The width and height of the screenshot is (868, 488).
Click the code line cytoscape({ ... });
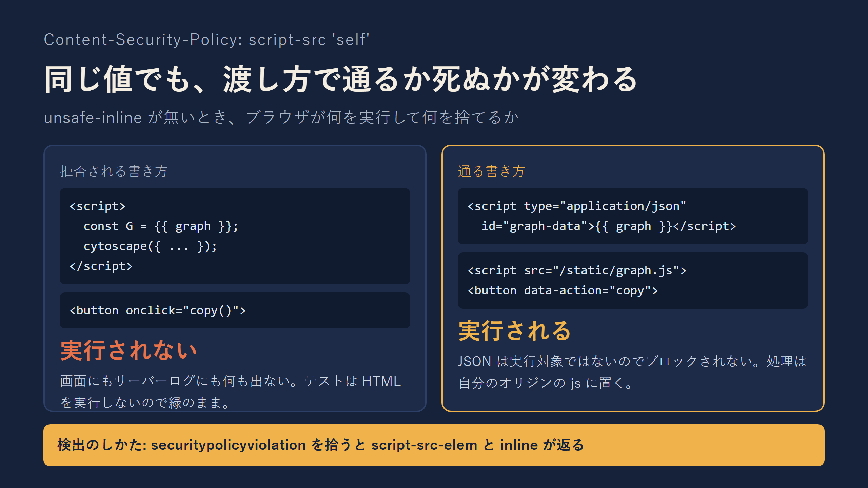[150, 246]
